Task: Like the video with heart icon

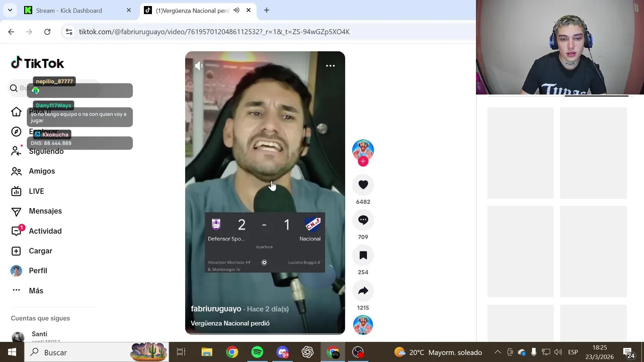Action: pyautogui.click(x=363, y=185)
